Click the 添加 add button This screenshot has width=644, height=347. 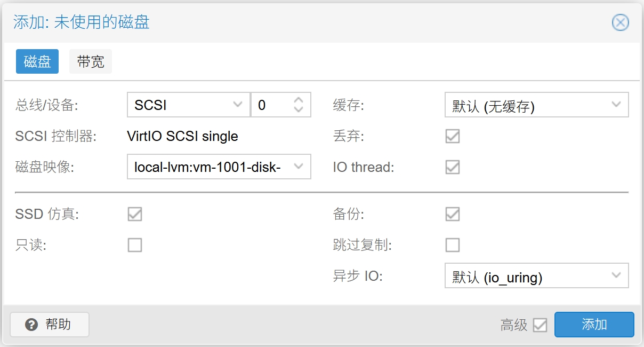[x=594, y=325]
